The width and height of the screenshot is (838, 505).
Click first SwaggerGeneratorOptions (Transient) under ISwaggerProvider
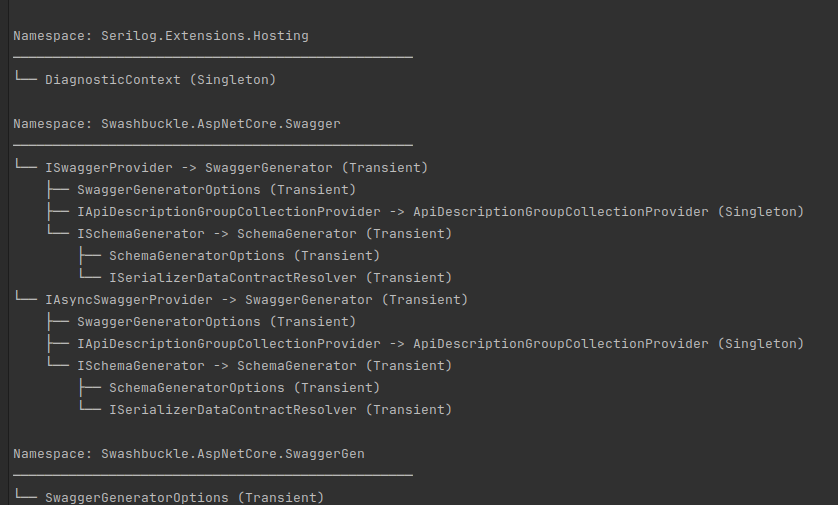pyautogui.click(x=216, y=190)
